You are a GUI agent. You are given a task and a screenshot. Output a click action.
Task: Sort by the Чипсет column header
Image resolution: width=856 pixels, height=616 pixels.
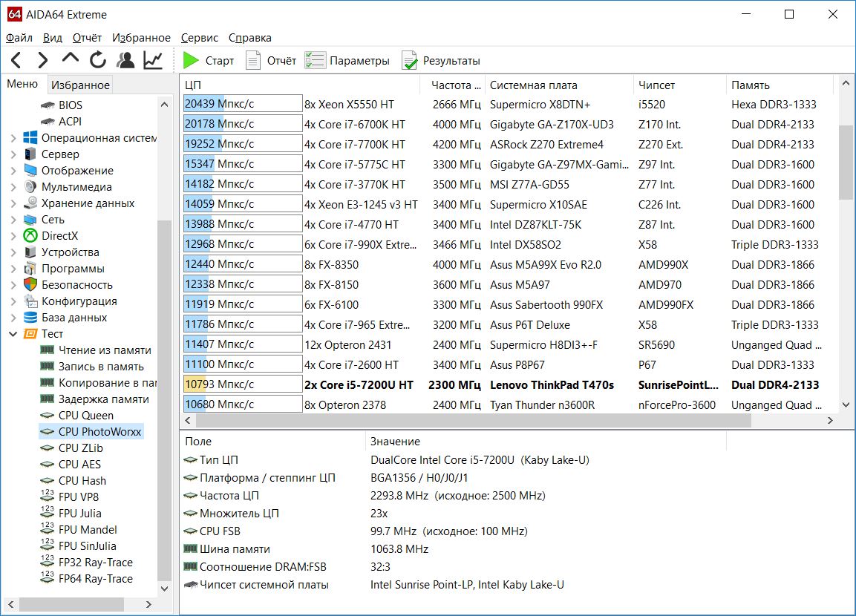point(679,85)
